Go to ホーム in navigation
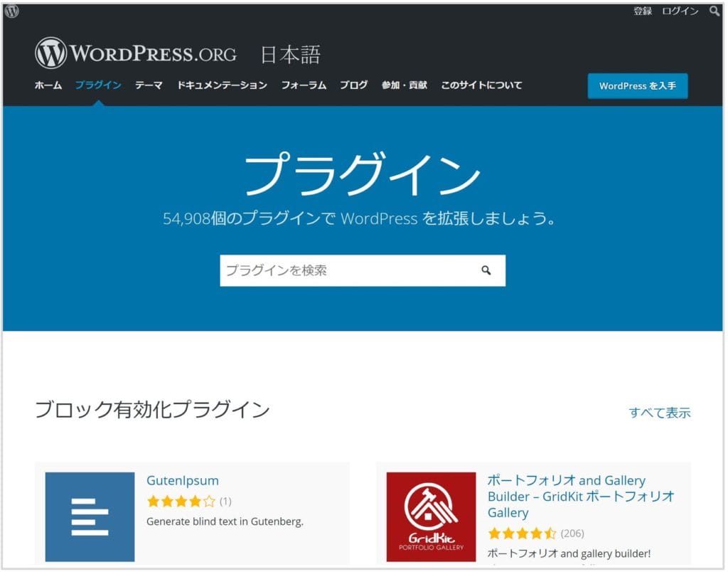The width and height of the screenshot is (728, 572). (x=48, y=85)
